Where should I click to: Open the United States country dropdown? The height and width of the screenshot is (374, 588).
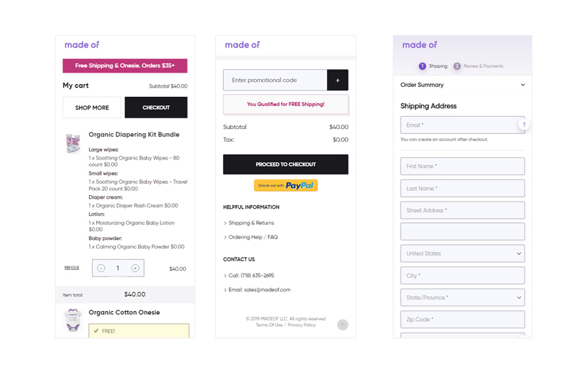[462, 254]
